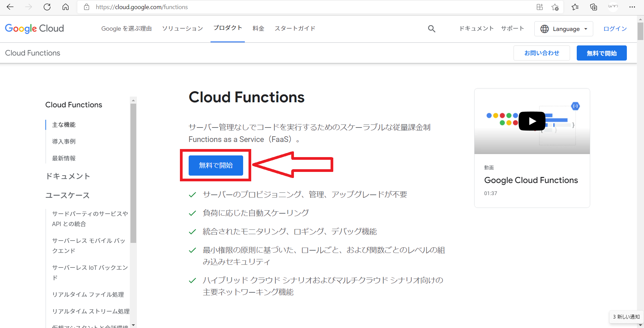Image resolution: width=644 pixels, height=328 pixels.
Task: Add this page to favorites with star icon
Action: coord(555,7)
